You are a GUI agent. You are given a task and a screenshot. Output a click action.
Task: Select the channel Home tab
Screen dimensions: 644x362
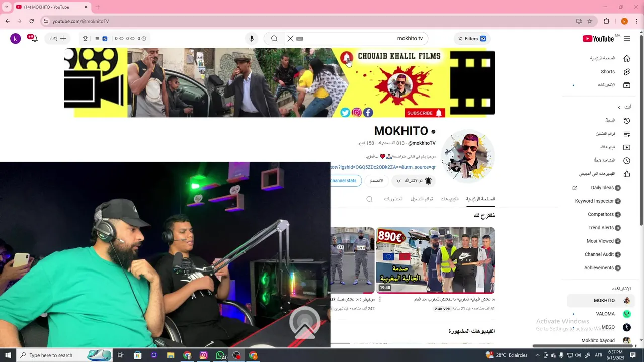coord(480,199)
